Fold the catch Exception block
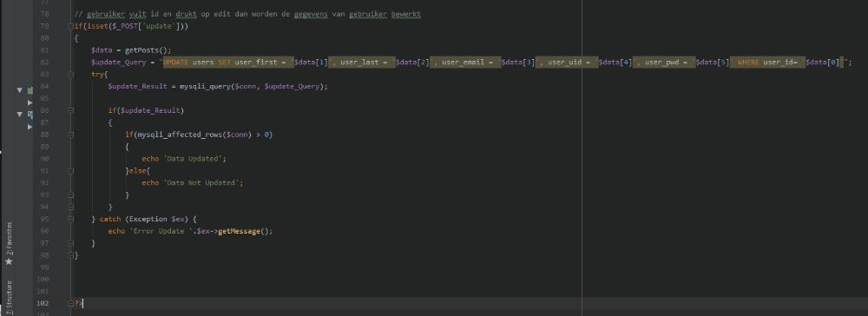 70,219
